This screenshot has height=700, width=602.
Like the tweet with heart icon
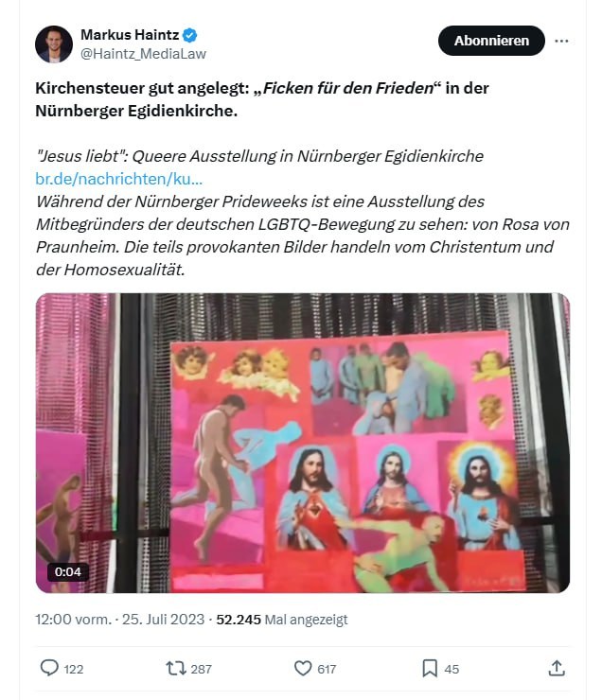(x=303, y=668)
